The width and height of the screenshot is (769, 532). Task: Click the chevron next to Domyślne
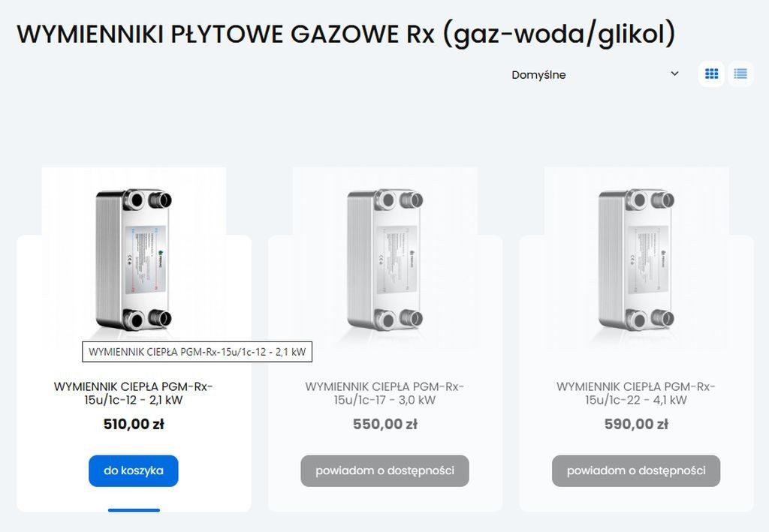point(674,74)
